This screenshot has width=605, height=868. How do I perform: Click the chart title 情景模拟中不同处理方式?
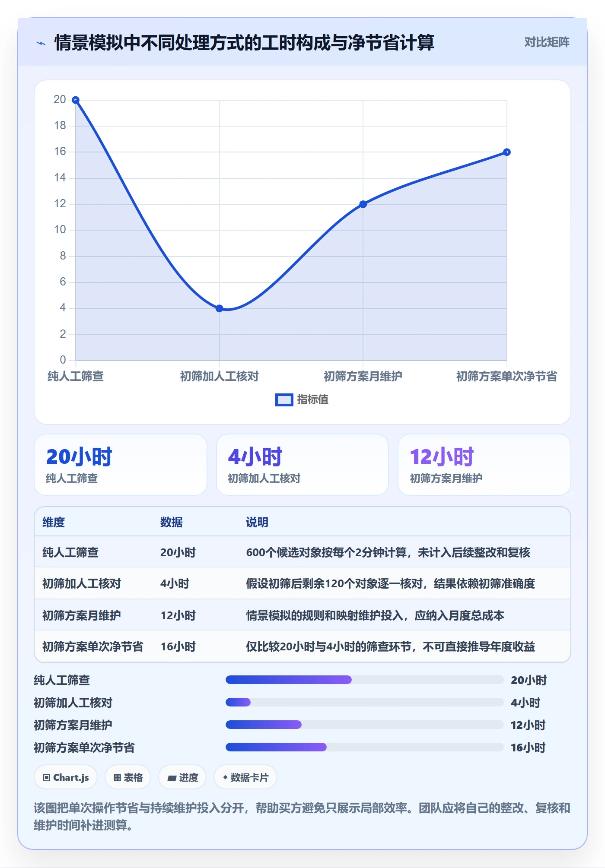pos(244,43)
